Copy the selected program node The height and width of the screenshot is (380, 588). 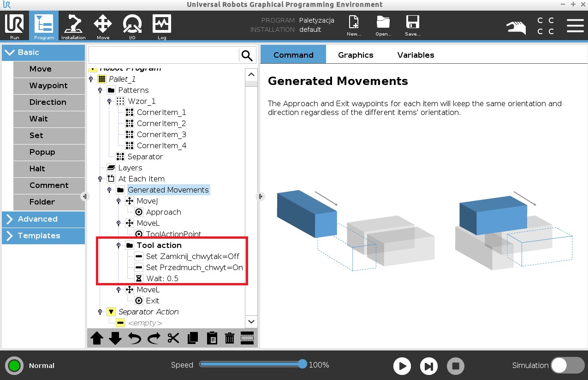click(x=193, y=338)
